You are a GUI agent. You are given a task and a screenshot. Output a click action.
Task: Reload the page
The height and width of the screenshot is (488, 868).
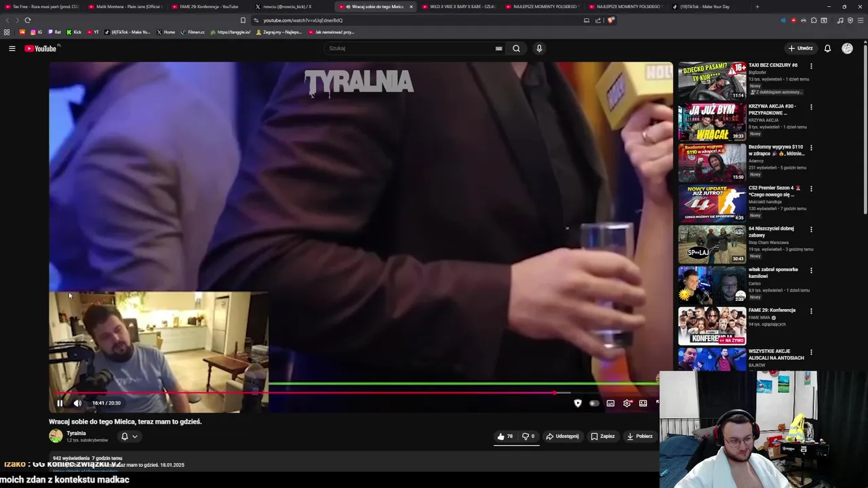(x=28, y=20)
